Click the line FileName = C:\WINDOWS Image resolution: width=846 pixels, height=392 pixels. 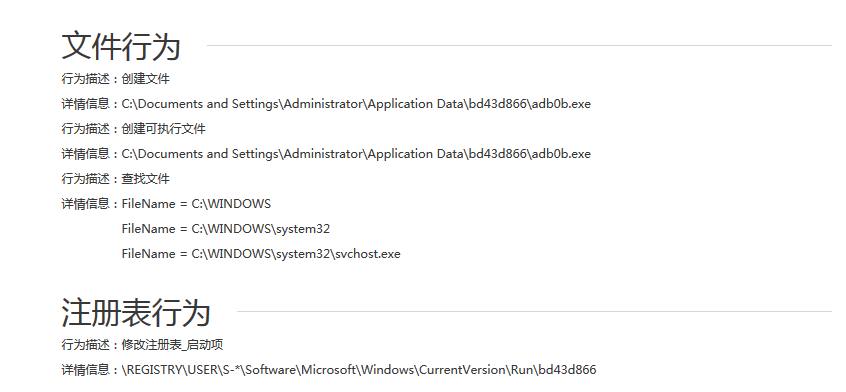(196, 204)
